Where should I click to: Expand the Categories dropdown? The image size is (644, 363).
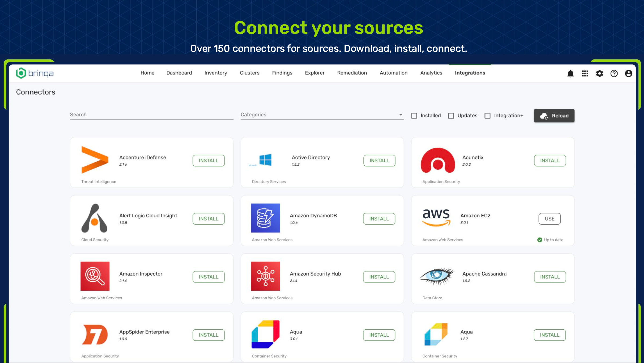point(322,115)
